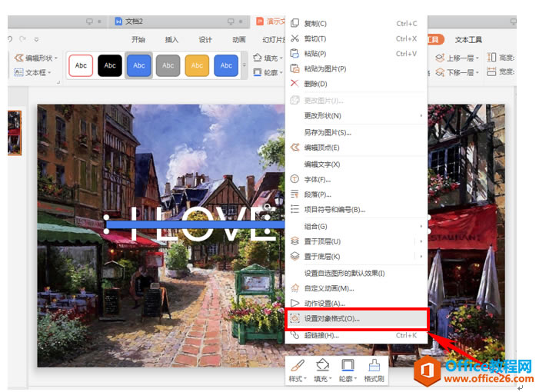Open the mini toolbar Style (样式) dropdown

305,379
